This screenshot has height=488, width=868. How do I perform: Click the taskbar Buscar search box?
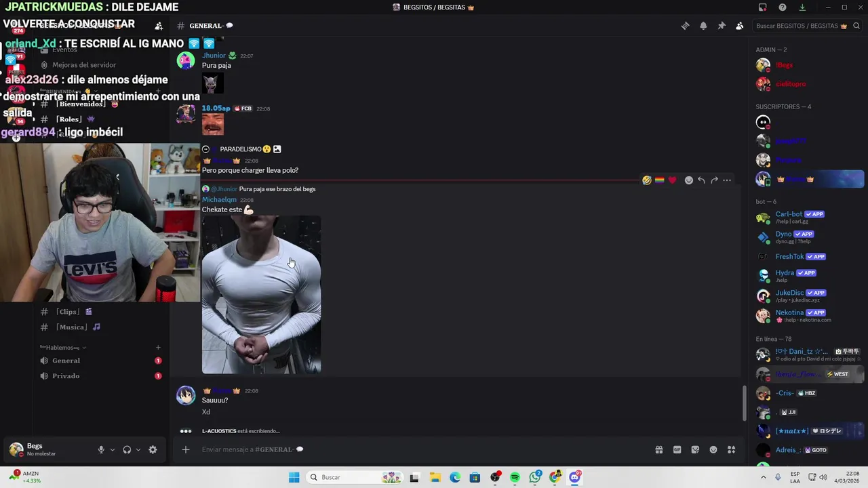[x=354, y=477]
